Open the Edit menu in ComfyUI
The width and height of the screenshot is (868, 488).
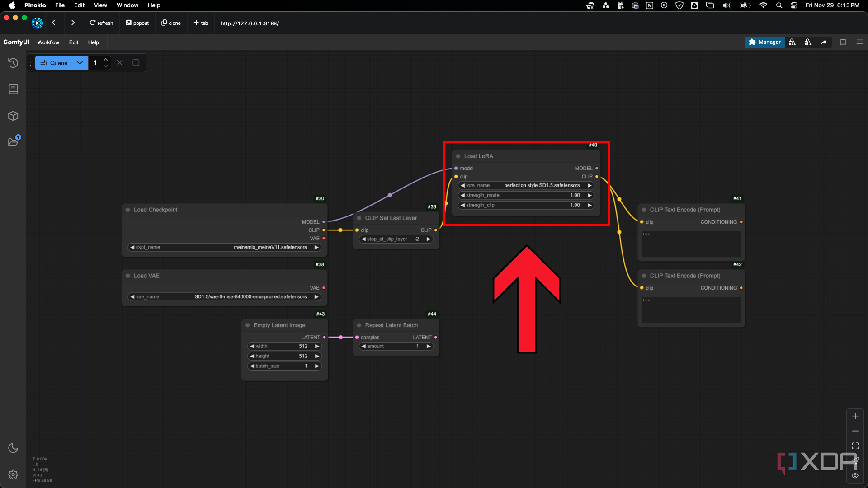click(73, 42)
